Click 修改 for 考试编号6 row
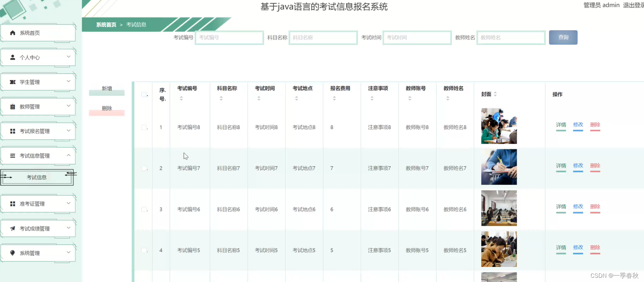Screen dimensions: 644x282 [578, 207]
